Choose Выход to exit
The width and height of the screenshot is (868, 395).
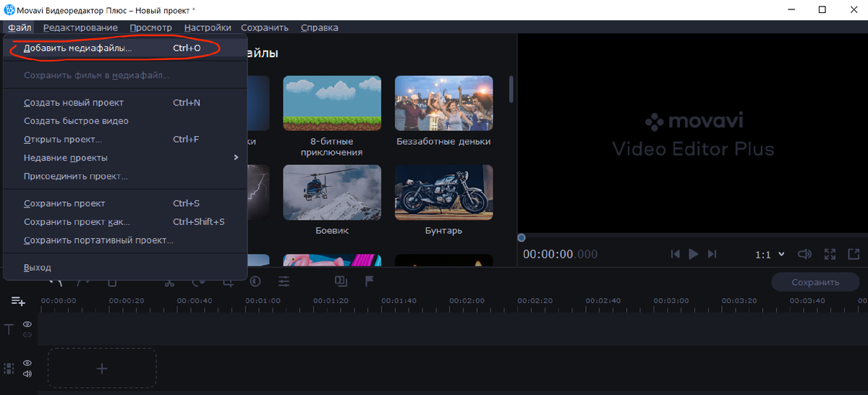125,267
